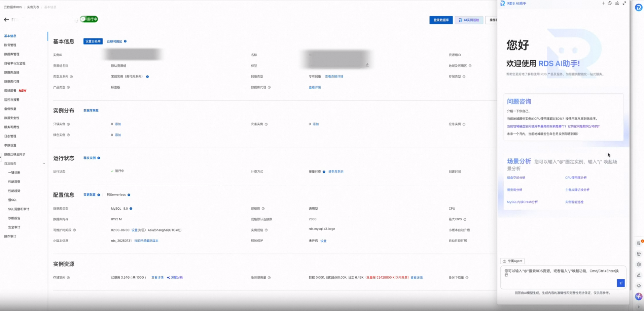Open settings gear in right sidebar

639,265
